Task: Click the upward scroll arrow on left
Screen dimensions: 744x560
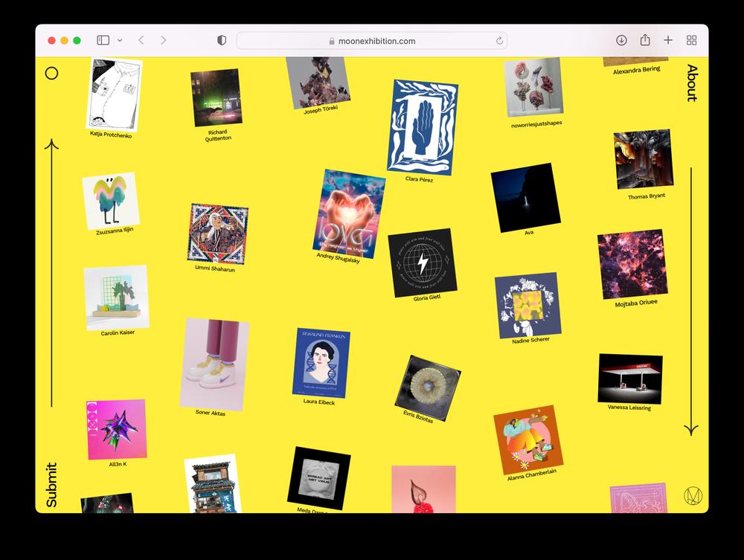Action: point(52,273)
